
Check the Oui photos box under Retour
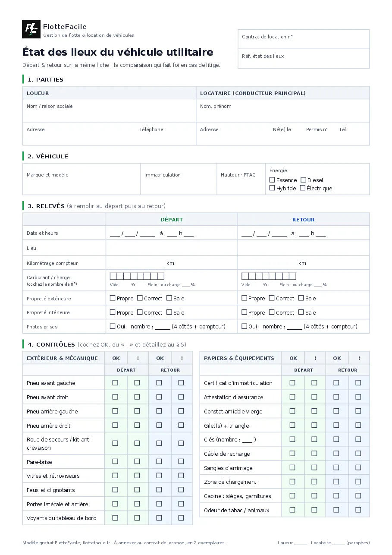click(x=244, y=327)
